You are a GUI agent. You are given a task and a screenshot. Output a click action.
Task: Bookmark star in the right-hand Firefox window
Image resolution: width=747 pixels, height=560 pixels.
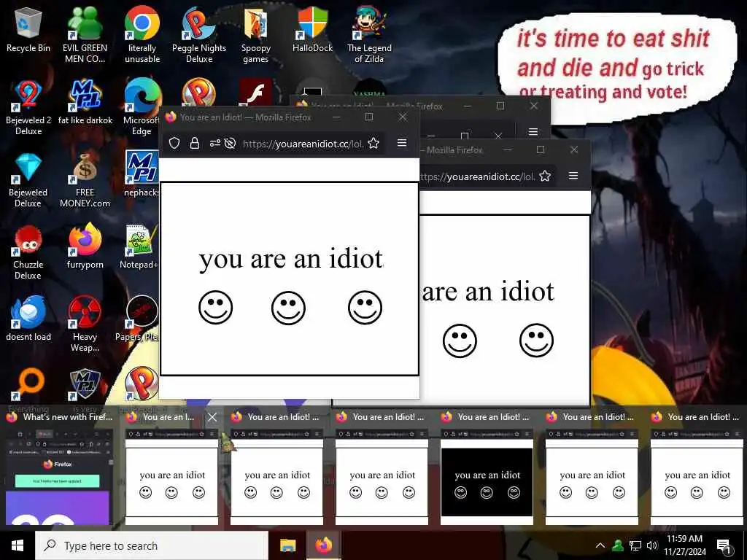pyautogui.click(x=545, y=176)
